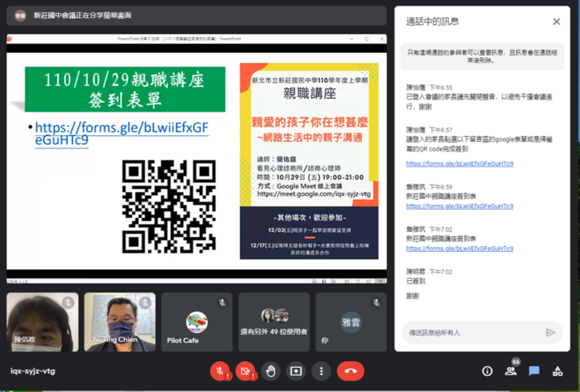
Task: Select Yu-Ting Chien video tile
Action: pos(120,322)
